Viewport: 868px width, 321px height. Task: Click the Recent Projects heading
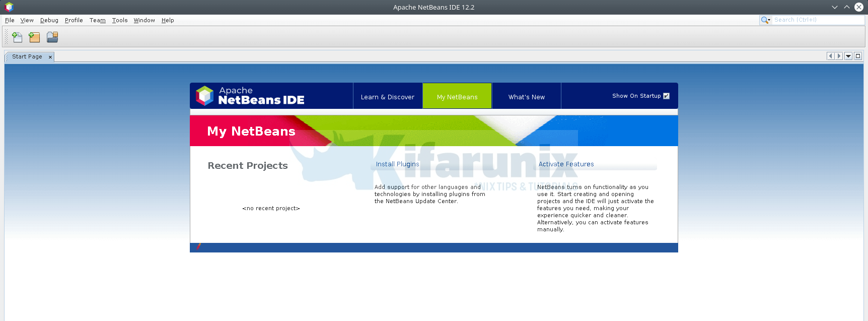pos(248,166)
